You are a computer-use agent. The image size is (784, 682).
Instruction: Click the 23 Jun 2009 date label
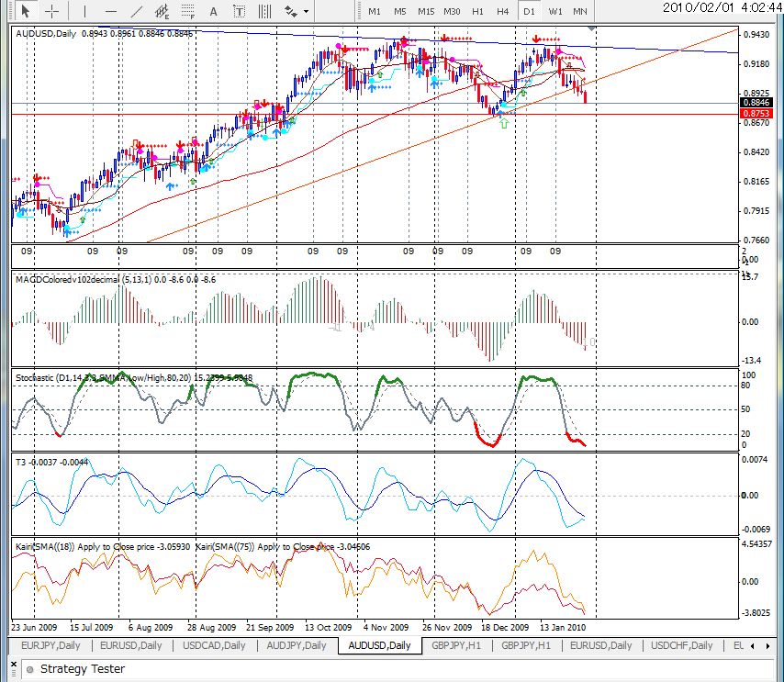coord(34,627)
